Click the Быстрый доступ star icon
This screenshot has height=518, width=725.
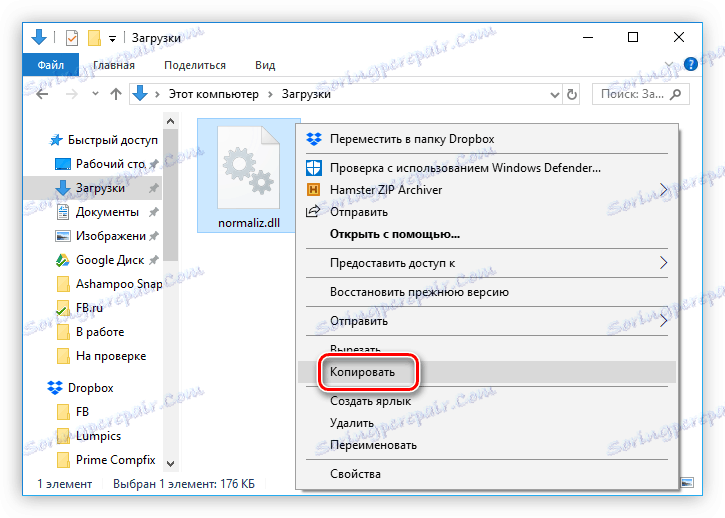[x=56, y=140]
